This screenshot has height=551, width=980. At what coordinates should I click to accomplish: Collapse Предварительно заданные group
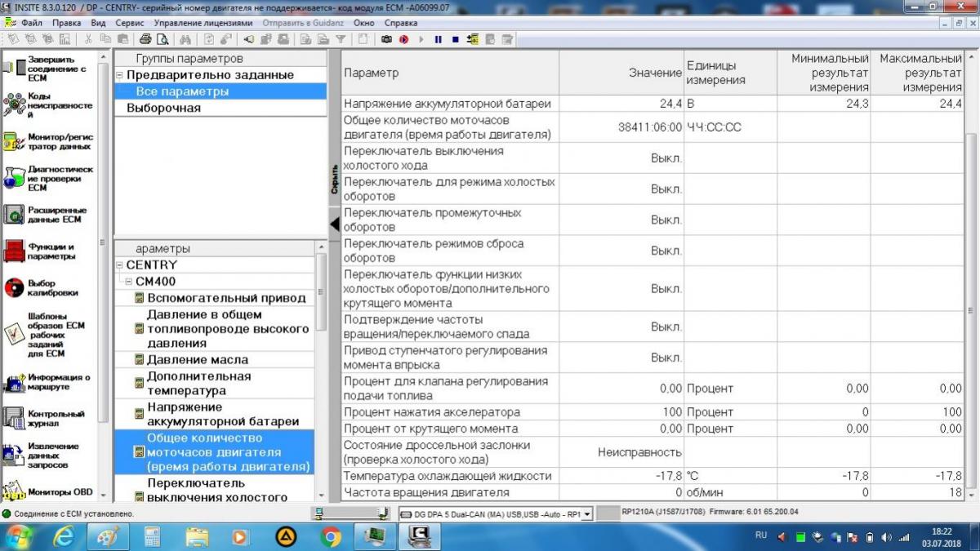119,75
